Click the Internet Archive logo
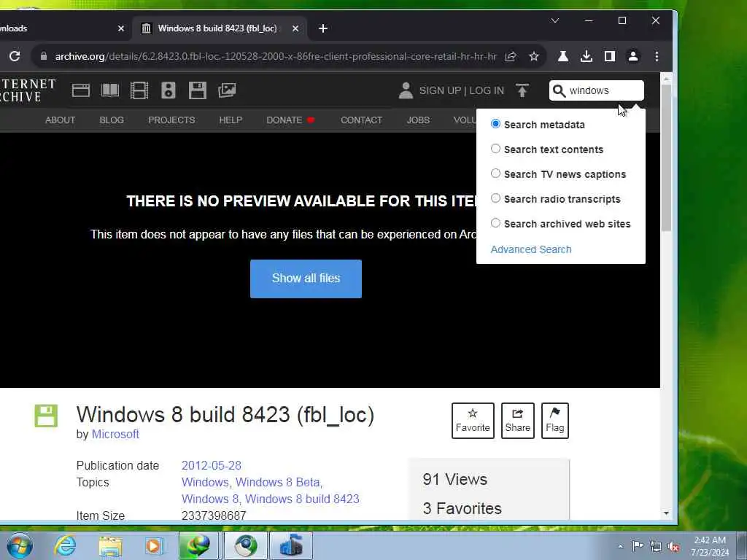 pyautogui.click(x=28, y=90)
